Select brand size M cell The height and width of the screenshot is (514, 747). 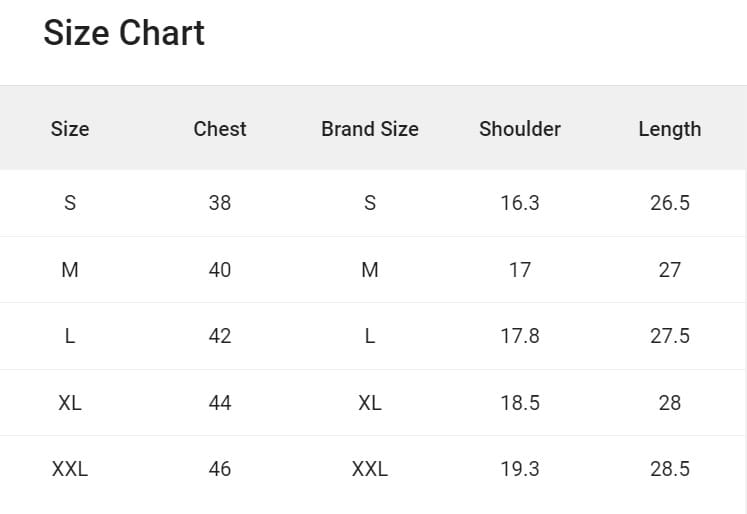click(370, 270)
